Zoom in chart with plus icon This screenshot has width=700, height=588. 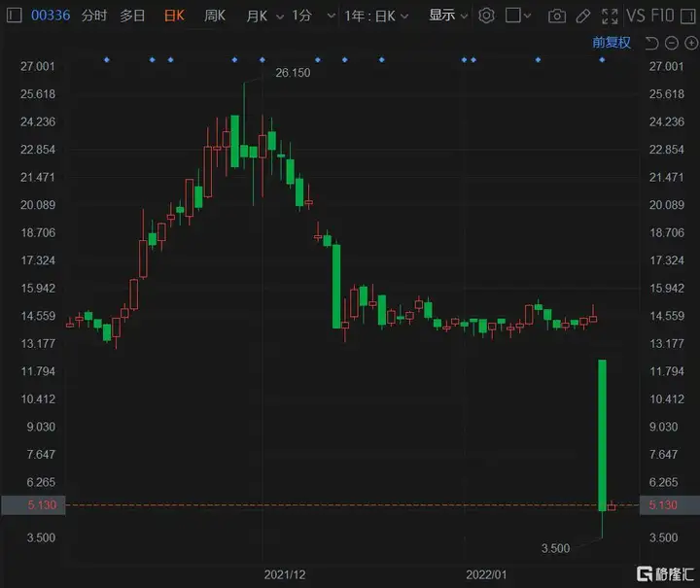[691, 44]
